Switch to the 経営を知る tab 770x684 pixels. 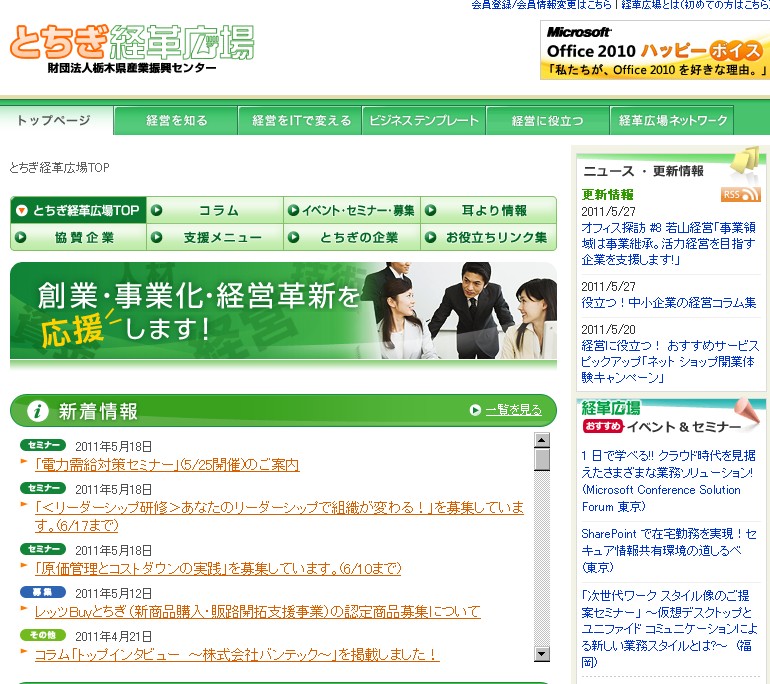(176, 121)
